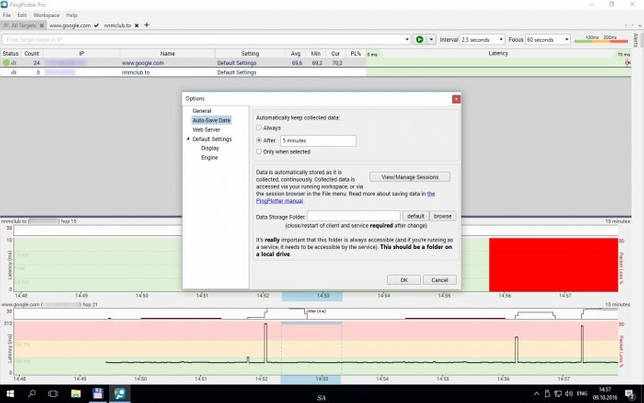Select Auto-Save Data in the Options tree
Viewport: 644px width, 403px height.
(x=212, y=120)
